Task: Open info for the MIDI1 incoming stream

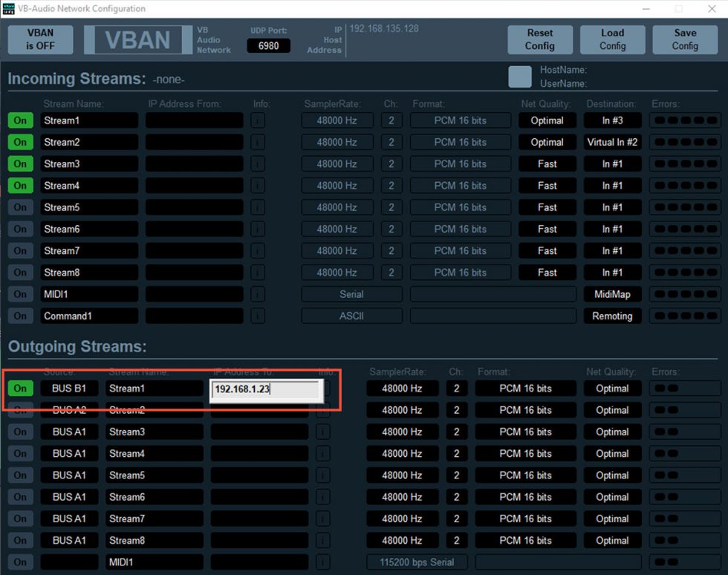Action: point(256,293)
